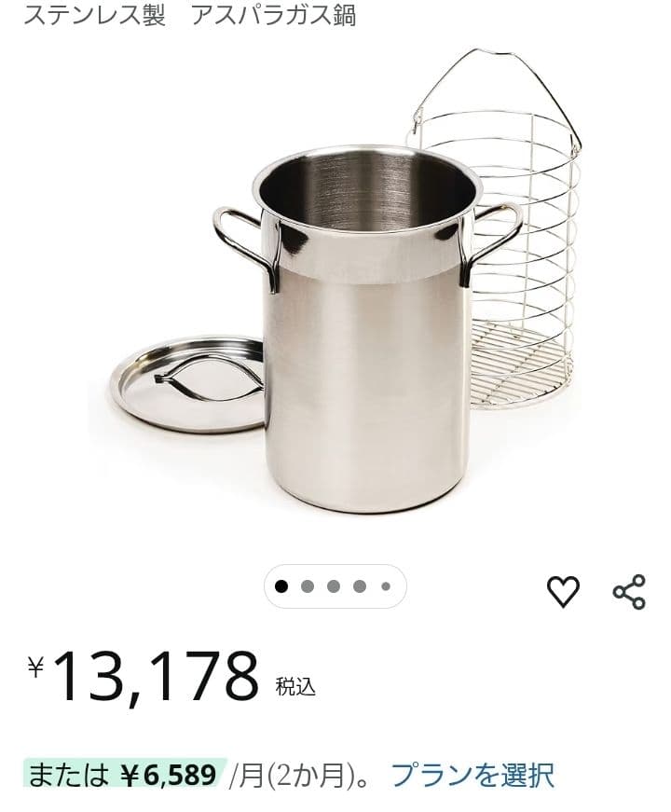Add the asparagus pot to the wishlist with the heart icon
The height and width of the screenshot is (812, 671).
click(563, 591)
